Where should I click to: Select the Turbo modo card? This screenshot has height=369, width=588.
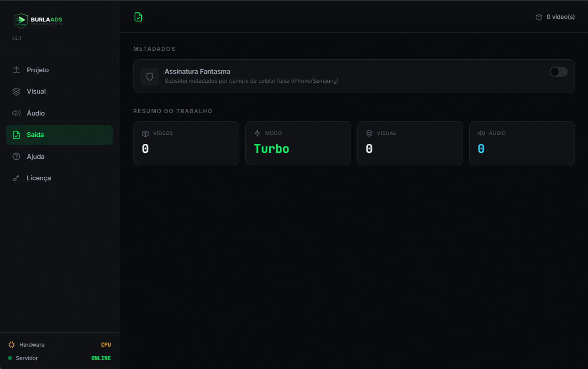(298, 143)
